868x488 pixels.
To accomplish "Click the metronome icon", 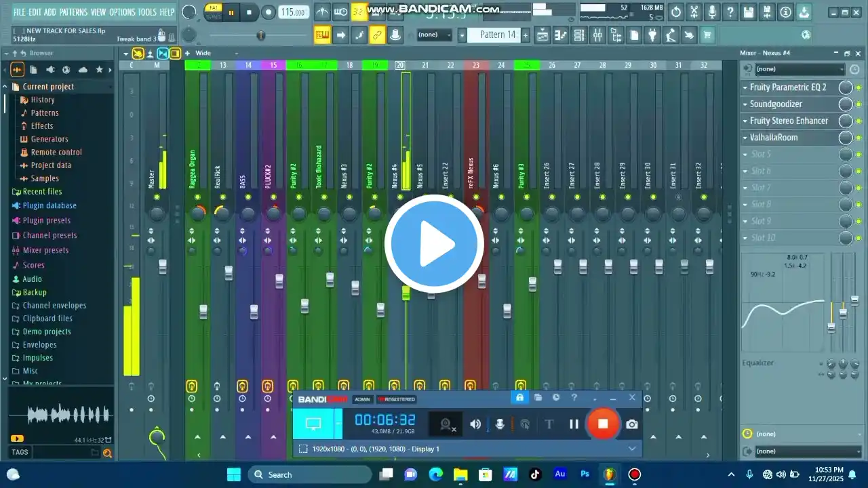I will point(323,12).
